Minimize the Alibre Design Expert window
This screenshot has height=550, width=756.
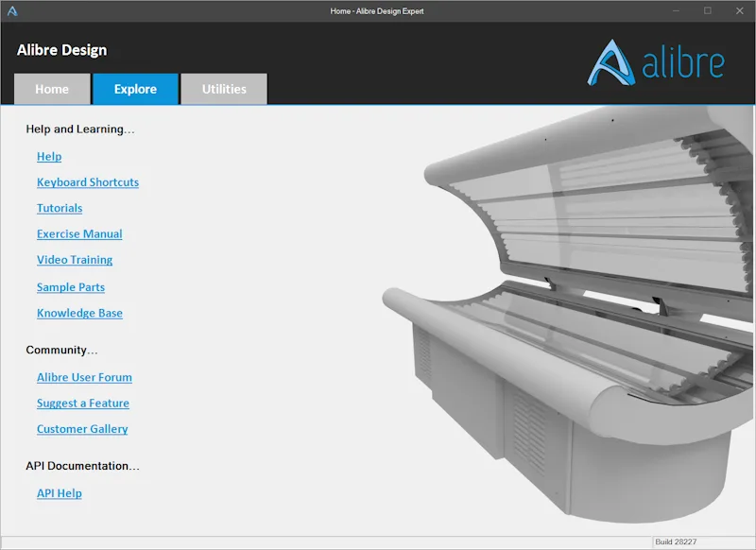pos(676,10)
